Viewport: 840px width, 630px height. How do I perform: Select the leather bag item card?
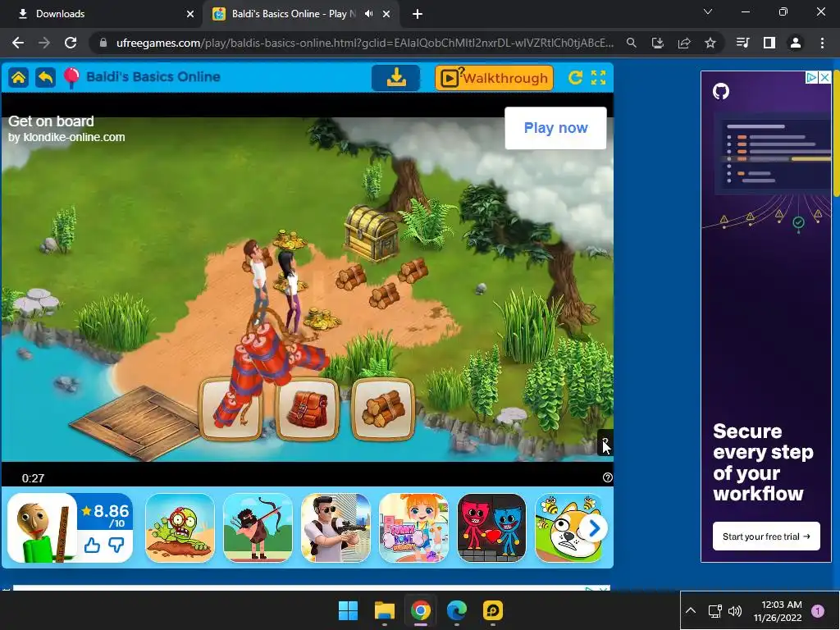click(307, 409)
